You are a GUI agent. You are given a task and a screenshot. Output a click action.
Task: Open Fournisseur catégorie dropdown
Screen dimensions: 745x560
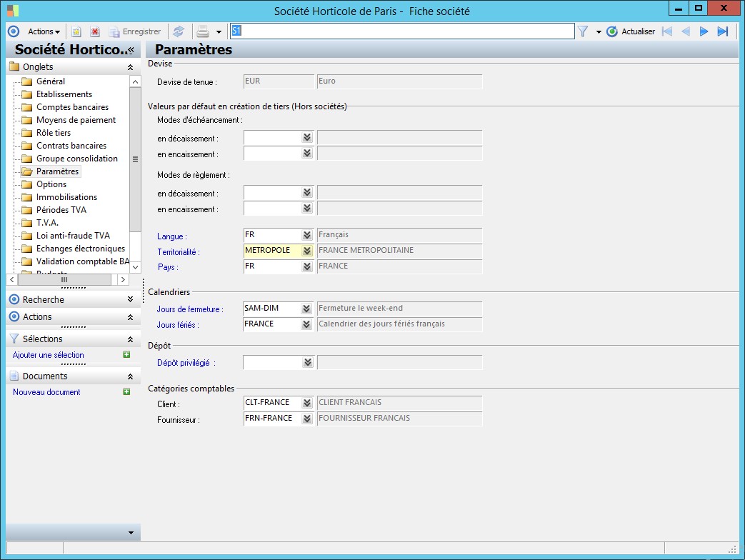(x=307, y=419)
